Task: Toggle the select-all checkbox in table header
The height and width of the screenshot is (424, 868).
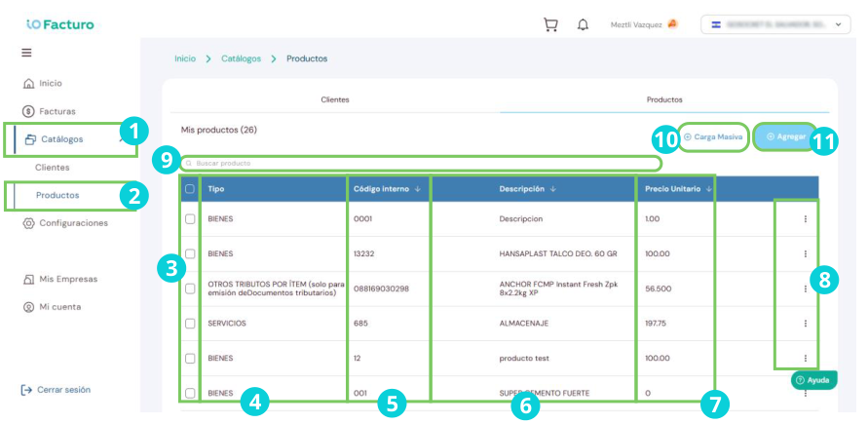Action: click(190, 189)
